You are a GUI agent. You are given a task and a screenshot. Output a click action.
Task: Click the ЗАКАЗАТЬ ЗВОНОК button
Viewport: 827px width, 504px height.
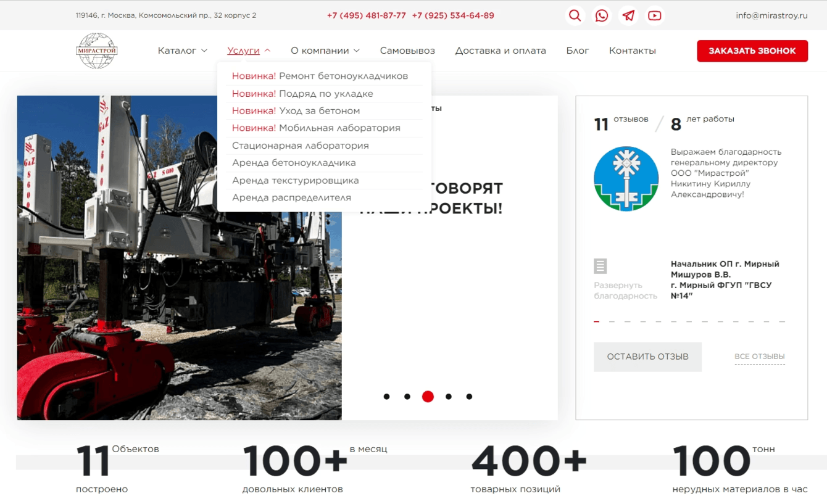pos(752,51)
